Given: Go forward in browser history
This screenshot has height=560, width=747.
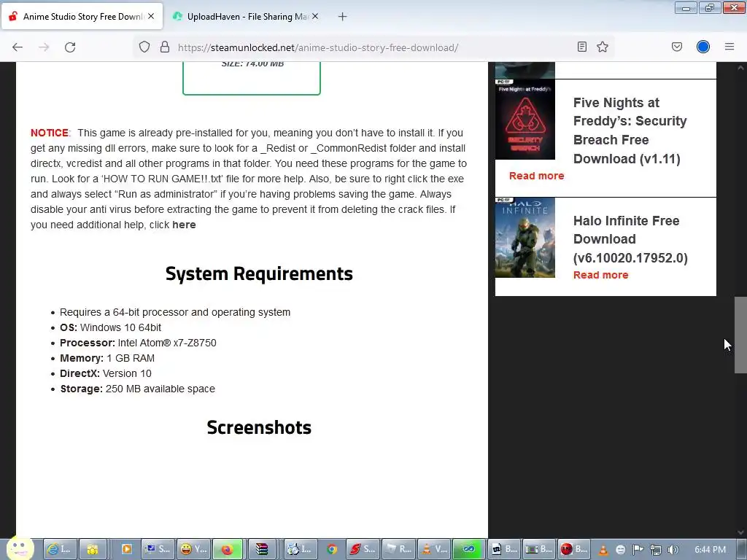Looking at the screenshot, I should 44,47.
